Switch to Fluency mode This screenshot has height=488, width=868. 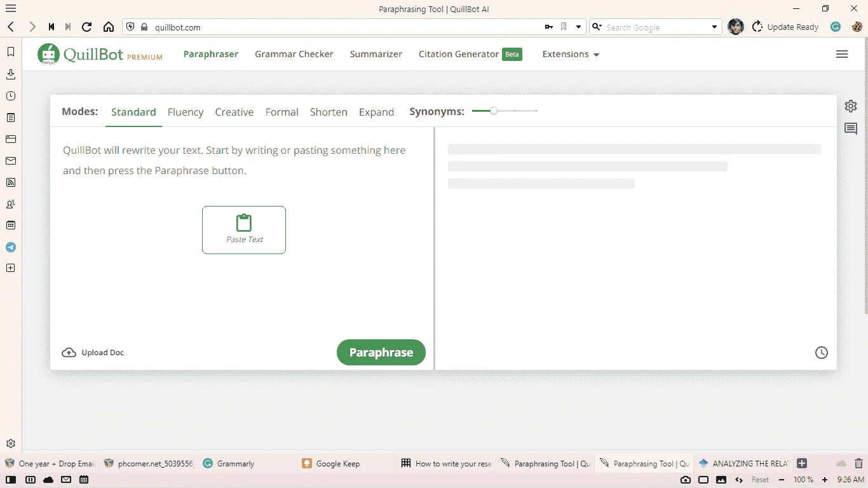point(186,112)
